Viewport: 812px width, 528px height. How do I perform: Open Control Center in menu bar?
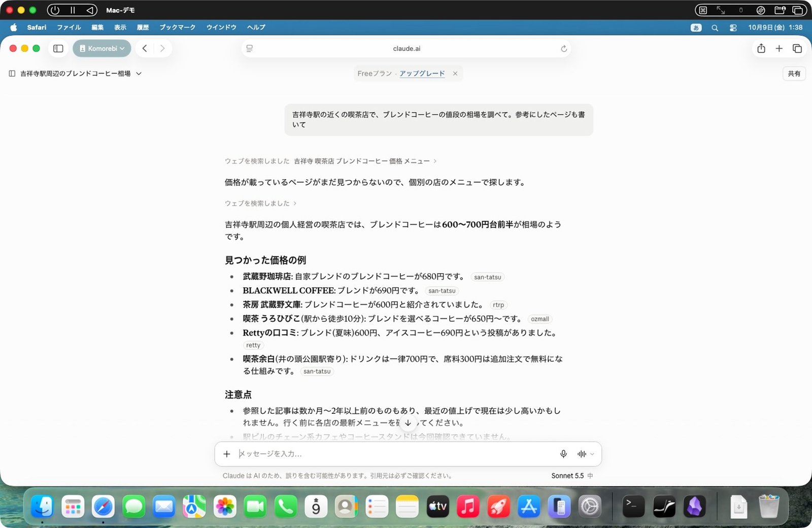pyautogui.click(x=733, y=28)
